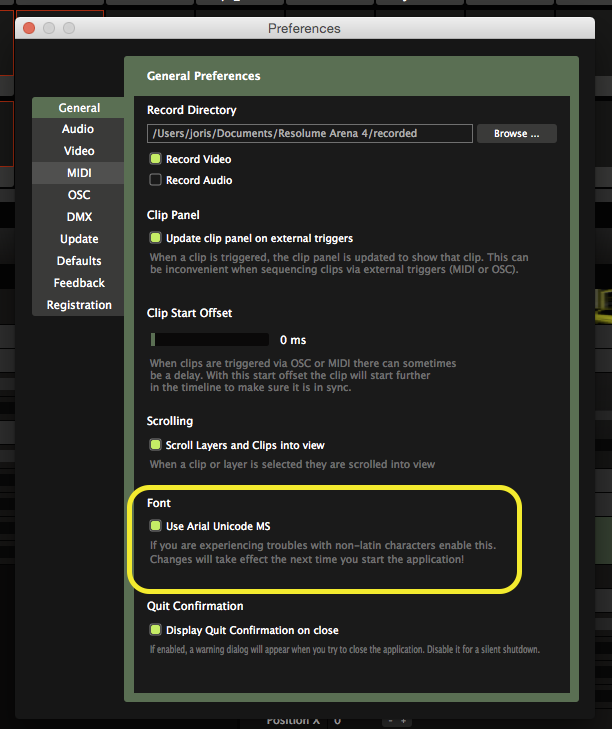Close the Preferences window with red button
The width and height of the screenshot is (612, 729).
29,28
